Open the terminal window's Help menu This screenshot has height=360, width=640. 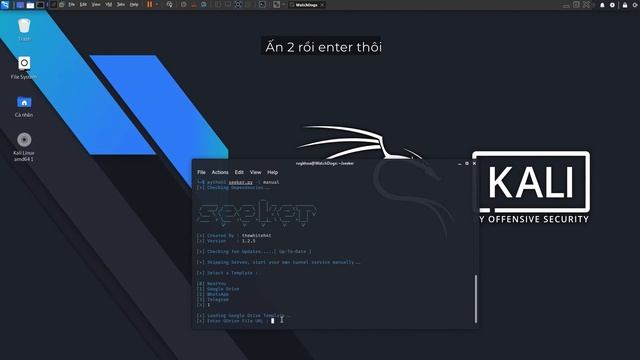[x=273, y=172]
